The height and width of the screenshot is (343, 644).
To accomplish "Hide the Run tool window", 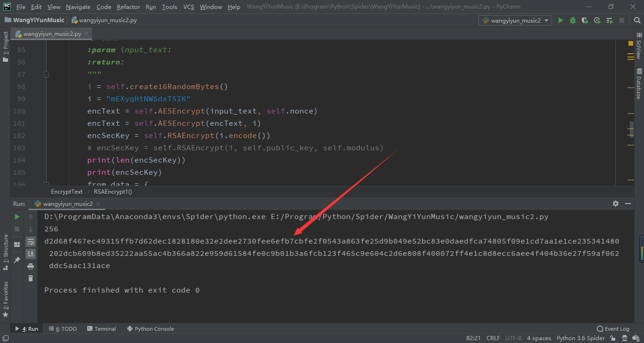I will pyautogui.click(x=628, y=204).
